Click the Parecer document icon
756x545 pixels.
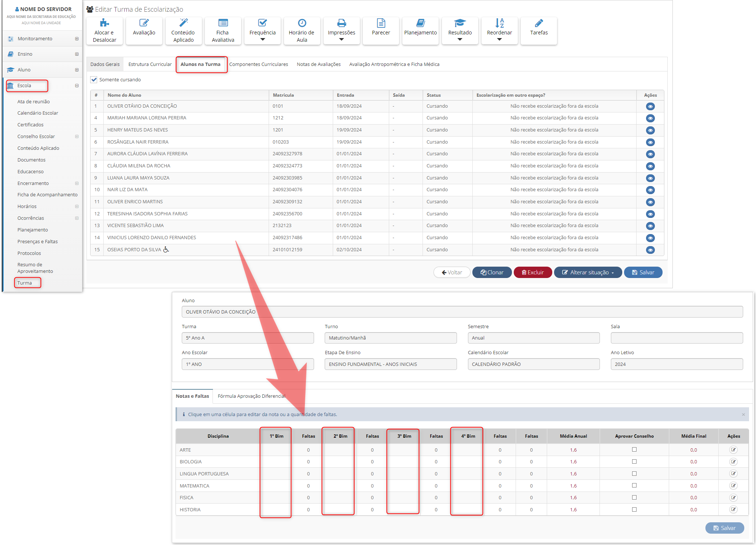coord(381,23)
